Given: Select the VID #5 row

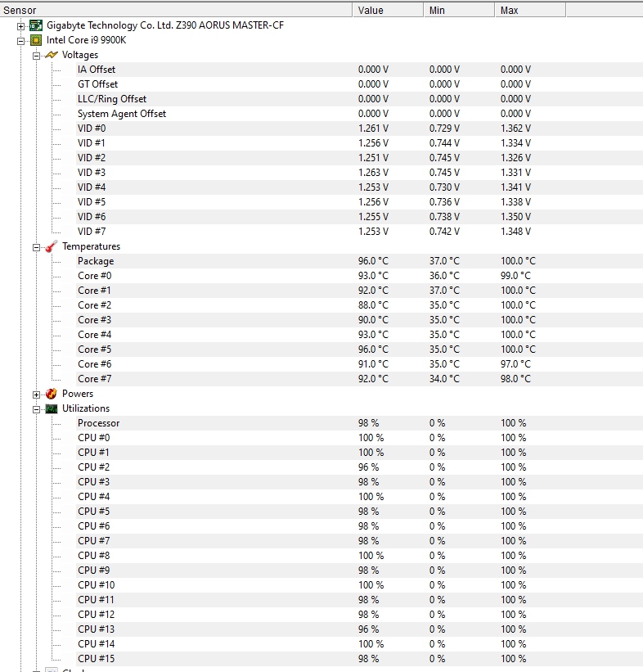Looking at the screenshot, I should pyautogui.click(x=359, y=202).
